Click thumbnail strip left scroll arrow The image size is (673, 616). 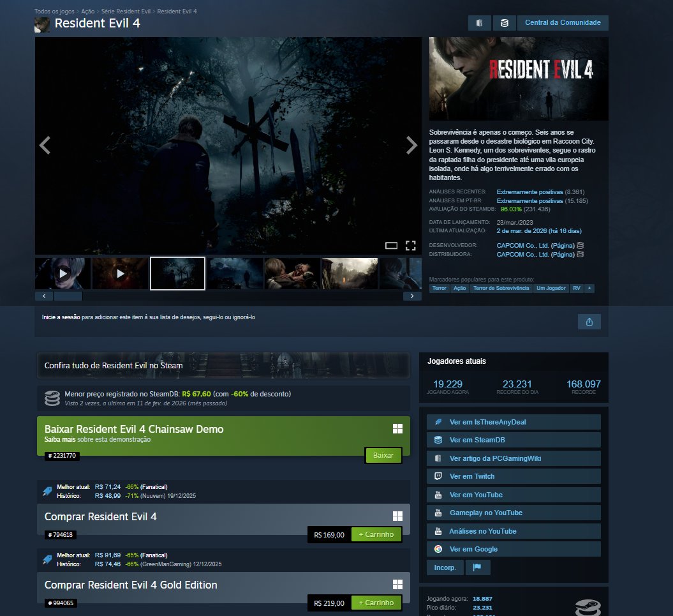coord(44,296)
